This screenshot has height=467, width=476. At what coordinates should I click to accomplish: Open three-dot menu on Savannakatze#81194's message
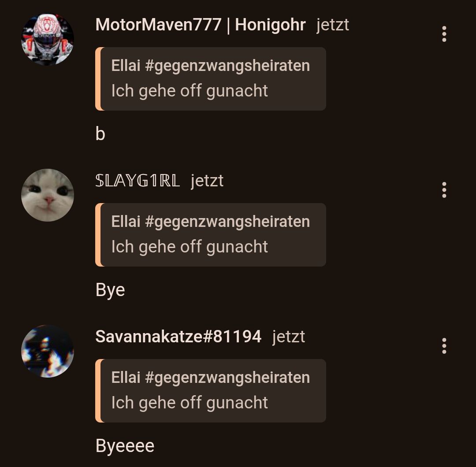pos(444,346)
